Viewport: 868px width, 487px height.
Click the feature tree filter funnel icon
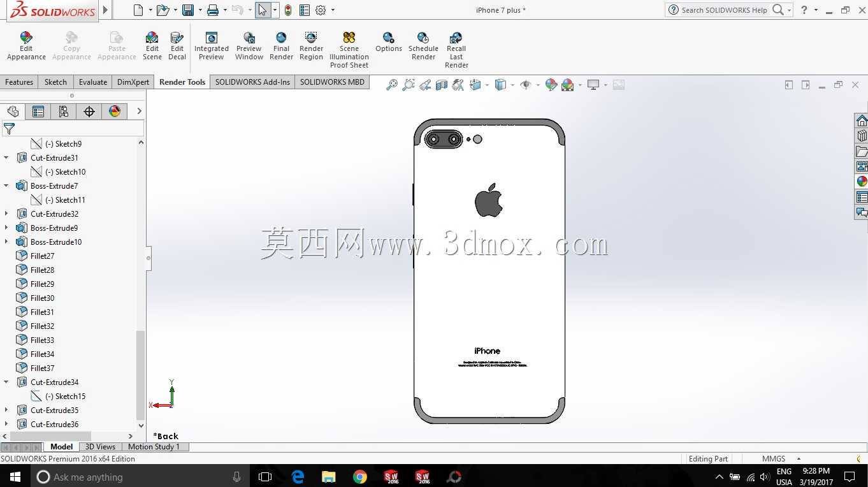coord(9,129)
